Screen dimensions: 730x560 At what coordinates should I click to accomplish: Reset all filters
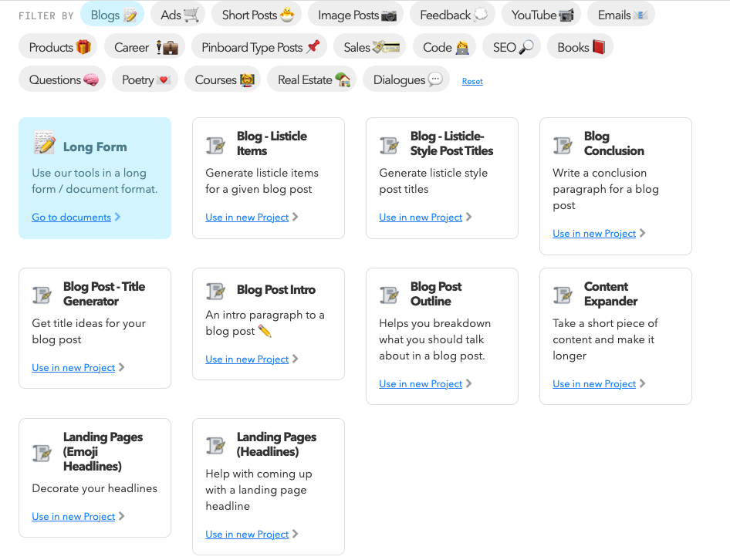(472, 81)
